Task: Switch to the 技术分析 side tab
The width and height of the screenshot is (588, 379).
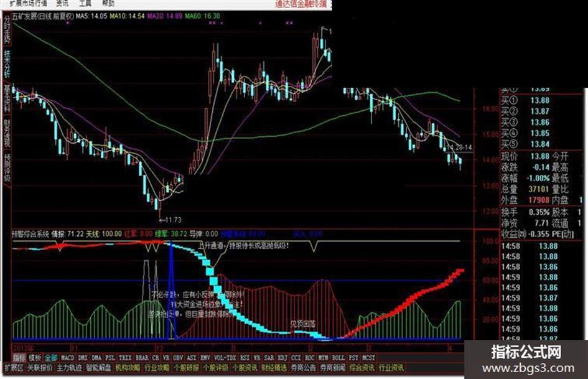Action: (7, 63)
